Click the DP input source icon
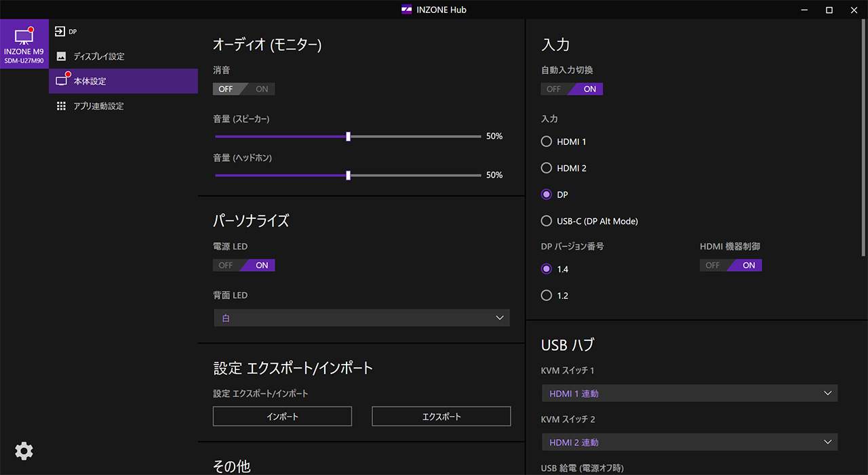The width and height of the screenshot is (868, 475). point(60,31)
